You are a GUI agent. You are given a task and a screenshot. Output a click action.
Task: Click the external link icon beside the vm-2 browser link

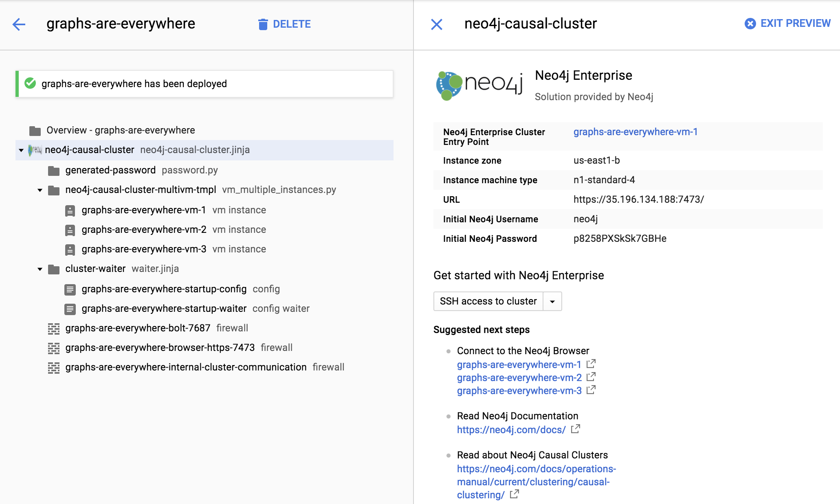point(591,377)
